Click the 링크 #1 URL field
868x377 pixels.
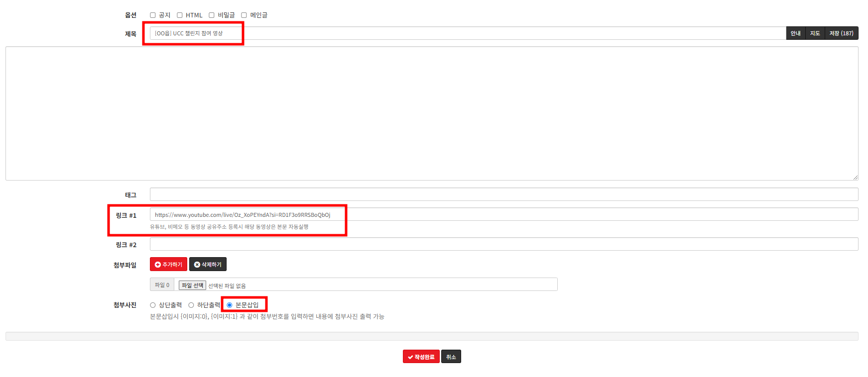coord(503,214)
